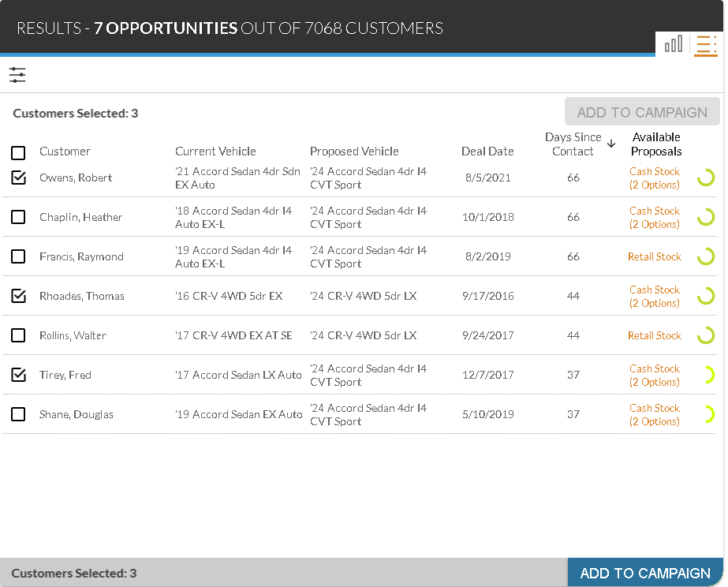Click progress ring for Owens, Robert

tap(706, 178)
